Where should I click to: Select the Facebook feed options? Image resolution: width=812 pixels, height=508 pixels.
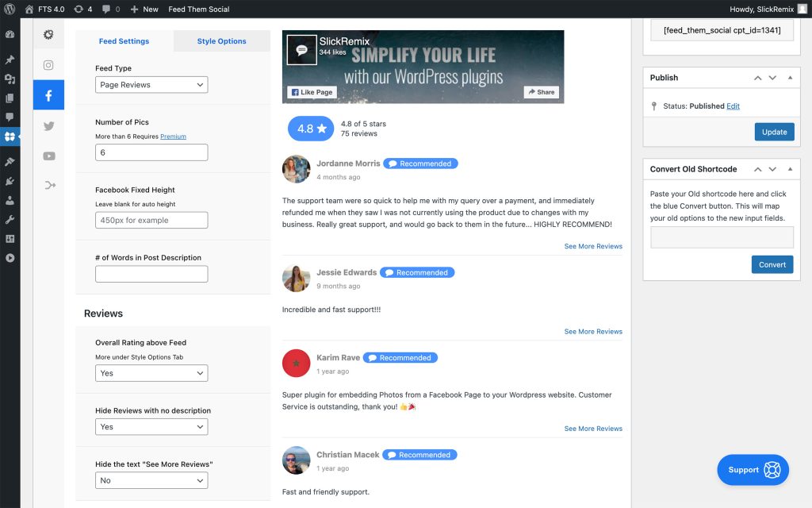[48, 95]
